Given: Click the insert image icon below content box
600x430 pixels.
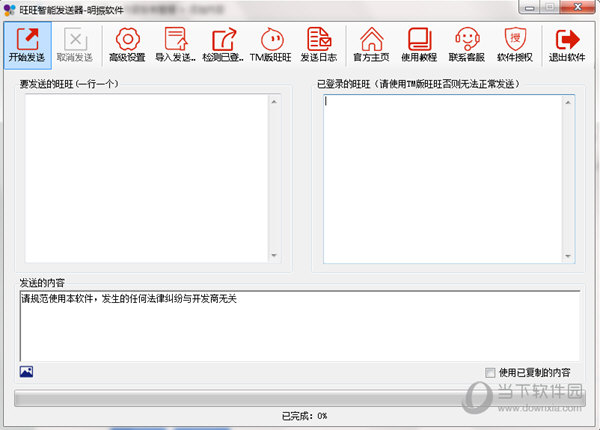Looking at the screenshot, I should [x=26, y=371].
